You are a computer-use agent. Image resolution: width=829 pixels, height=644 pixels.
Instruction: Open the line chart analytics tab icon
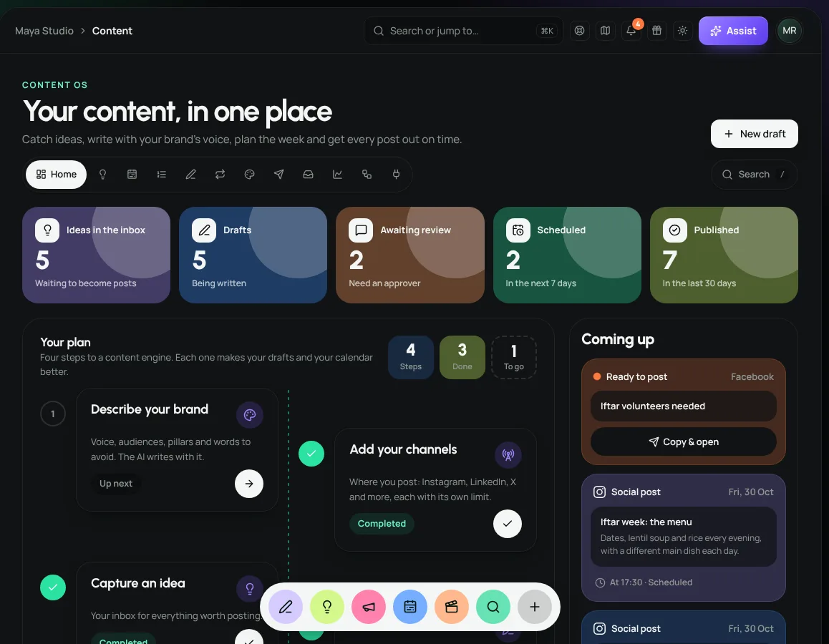pos(337,175)
